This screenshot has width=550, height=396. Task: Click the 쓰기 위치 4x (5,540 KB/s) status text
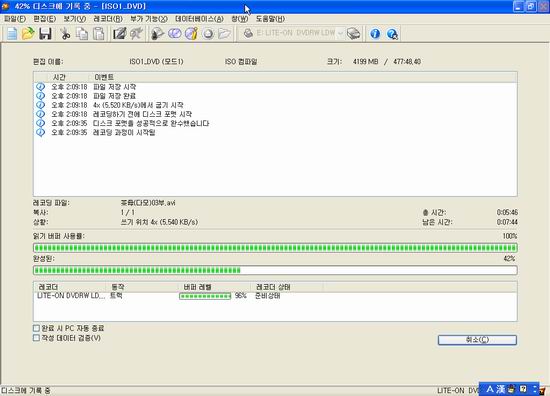pos(159,222)
